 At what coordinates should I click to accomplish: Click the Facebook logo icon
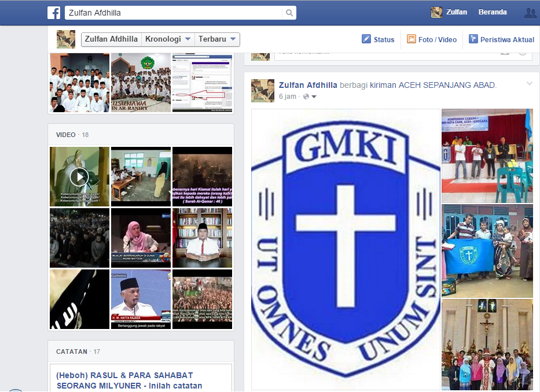point(54,13)
